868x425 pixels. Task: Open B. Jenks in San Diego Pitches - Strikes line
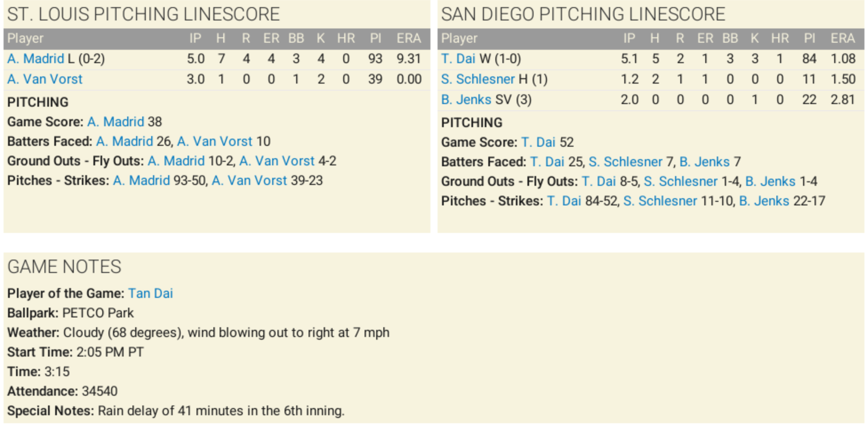point(764,201)
